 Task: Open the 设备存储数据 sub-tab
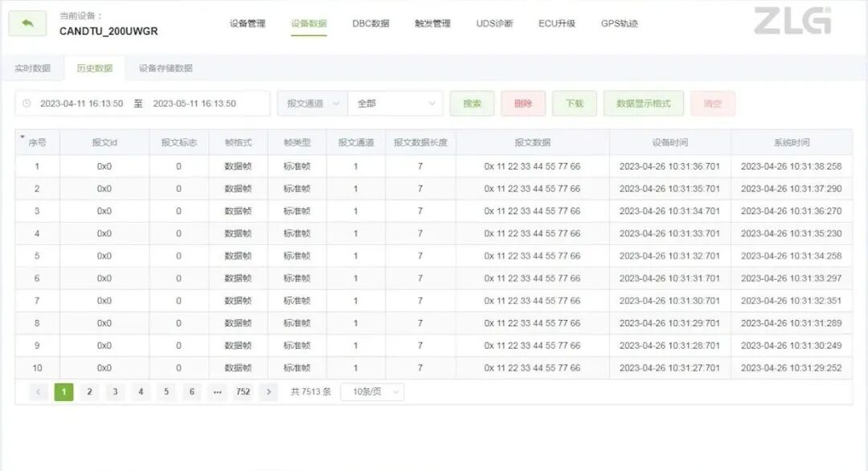pyautogui.click(x=166, y=68)
